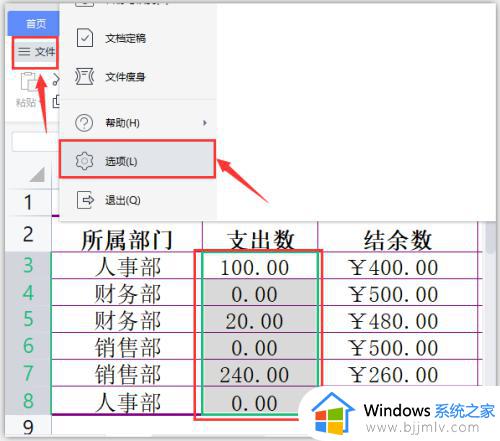Click the 粘贴 clipboard icon
The width and height of the screenshot is (500, 441).
coord(29,82)
